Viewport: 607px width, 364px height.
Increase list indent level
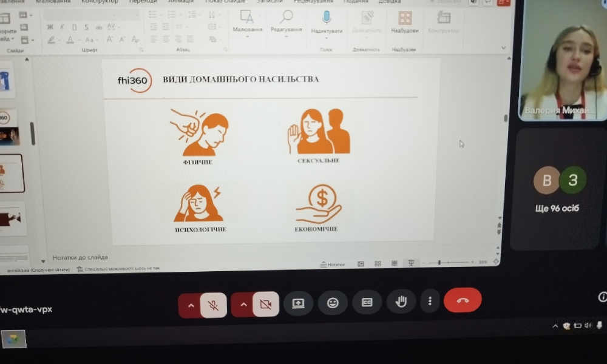pyautogui.click(x=166, y=27)
